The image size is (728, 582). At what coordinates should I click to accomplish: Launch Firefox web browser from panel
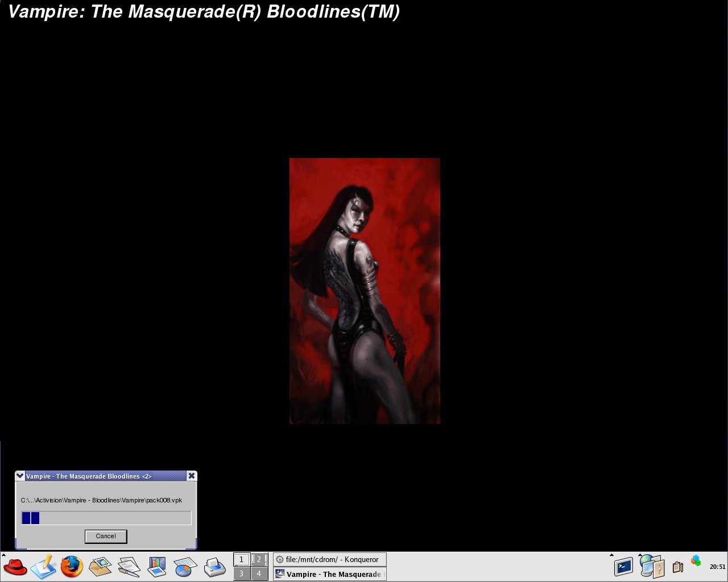tap(72, 567)
